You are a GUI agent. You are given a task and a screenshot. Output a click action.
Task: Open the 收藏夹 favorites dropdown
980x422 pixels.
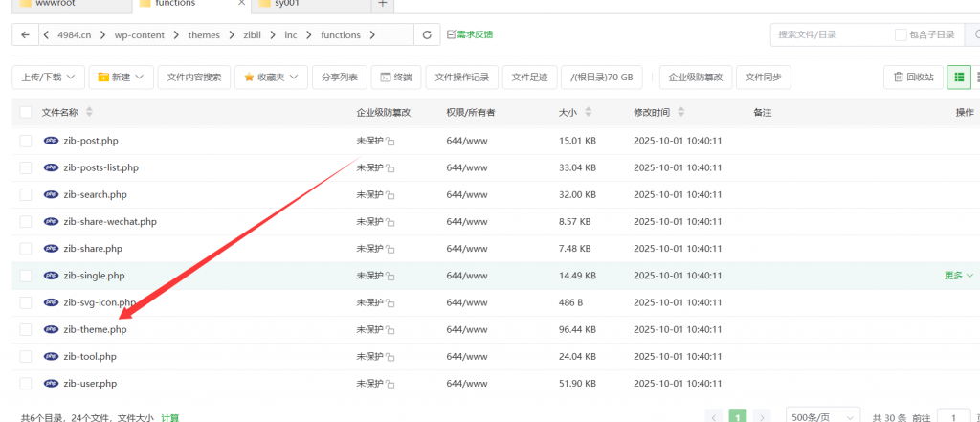tap(272, 77)
